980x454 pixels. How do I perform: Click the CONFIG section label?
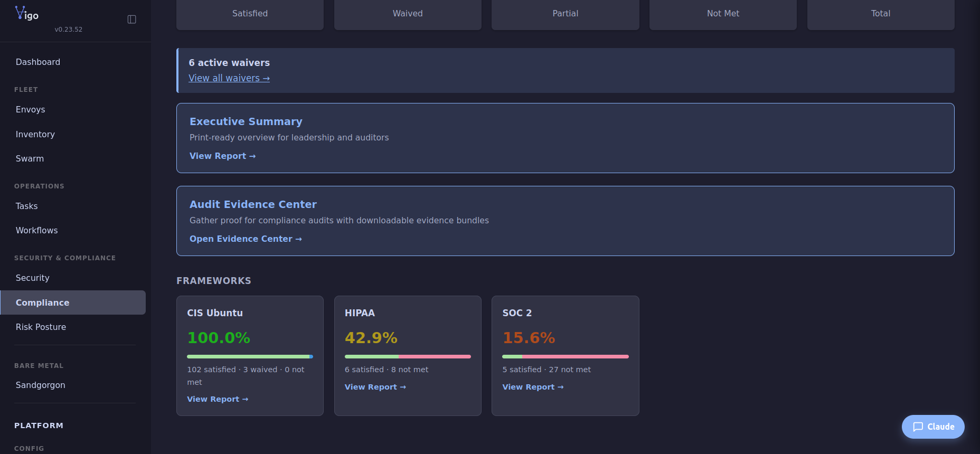pyautogui.click(x=29, y=449)
